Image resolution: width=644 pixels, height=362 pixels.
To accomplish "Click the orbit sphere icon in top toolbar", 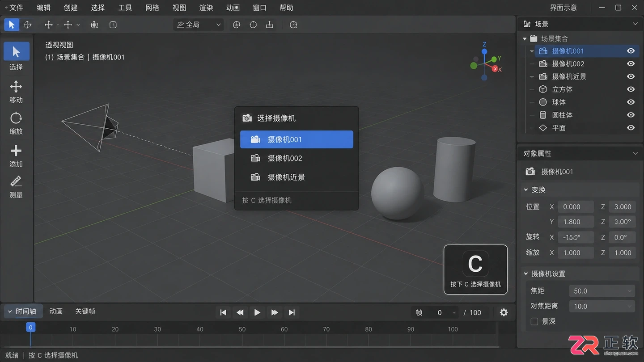I will tap(27, 25).
